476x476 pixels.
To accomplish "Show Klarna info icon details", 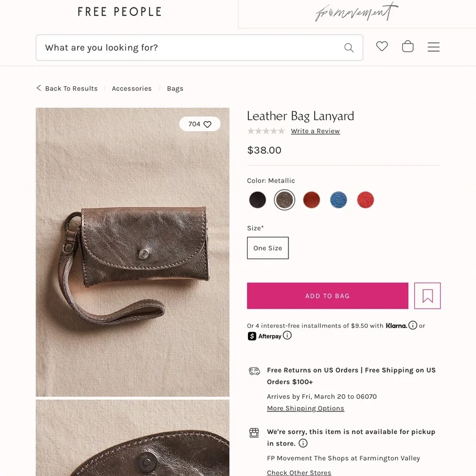I will click(x=413, y=325).
